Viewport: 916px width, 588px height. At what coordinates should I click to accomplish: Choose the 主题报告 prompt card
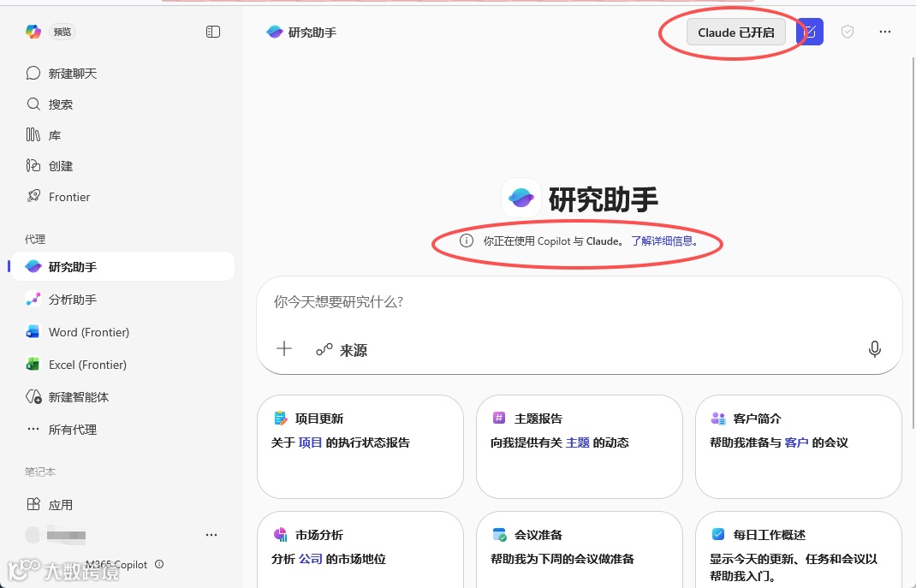click(x=580, y=447)
